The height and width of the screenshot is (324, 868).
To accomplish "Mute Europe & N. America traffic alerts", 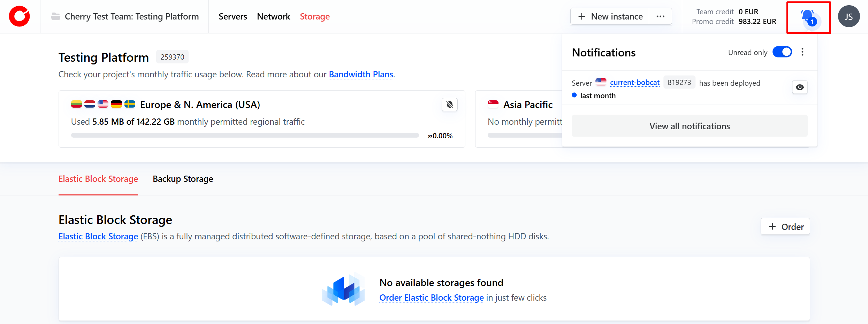I will tap(449, 105).
